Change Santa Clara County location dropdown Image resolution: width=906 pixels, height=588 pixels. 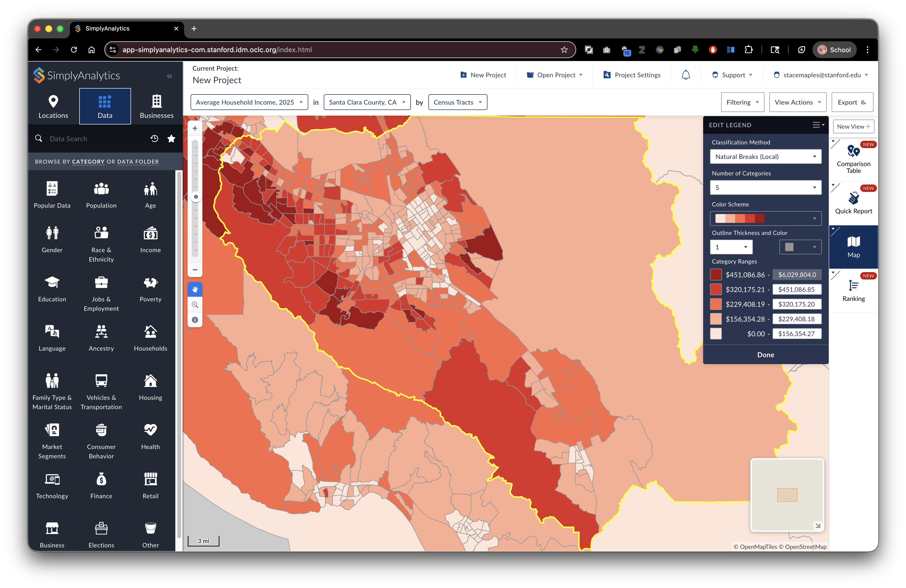pyautogui.click(x=367, y=102)
